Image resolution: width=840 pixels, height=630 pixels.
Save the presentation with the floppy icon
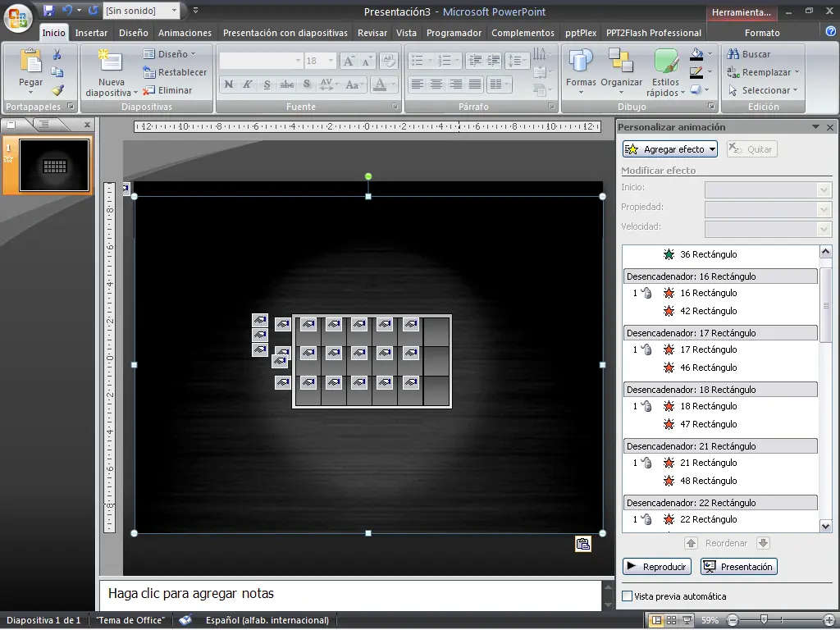tap(48, 10)
